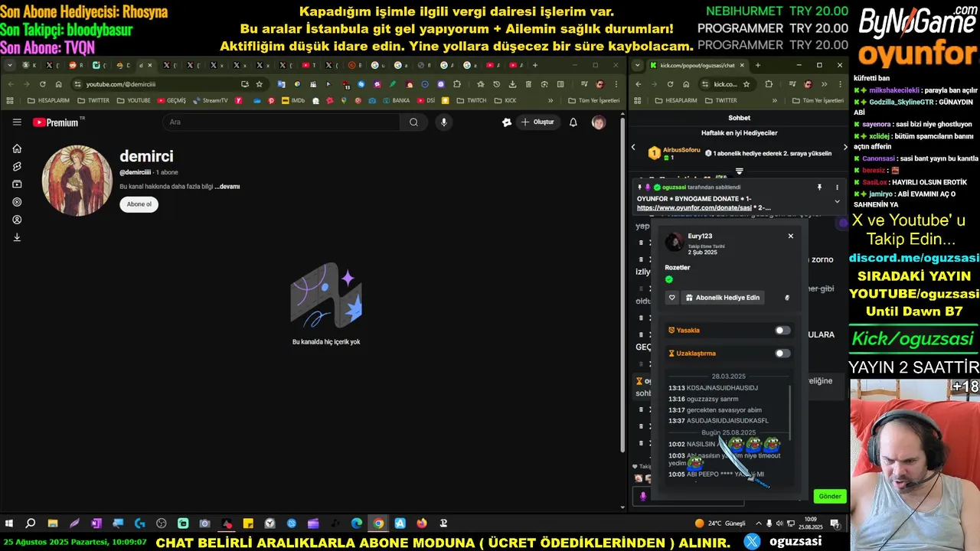Collapse the Haftalık en iyi Hediyeciler panel
This screenshot has height=551, width=980.
pos(739,171)
